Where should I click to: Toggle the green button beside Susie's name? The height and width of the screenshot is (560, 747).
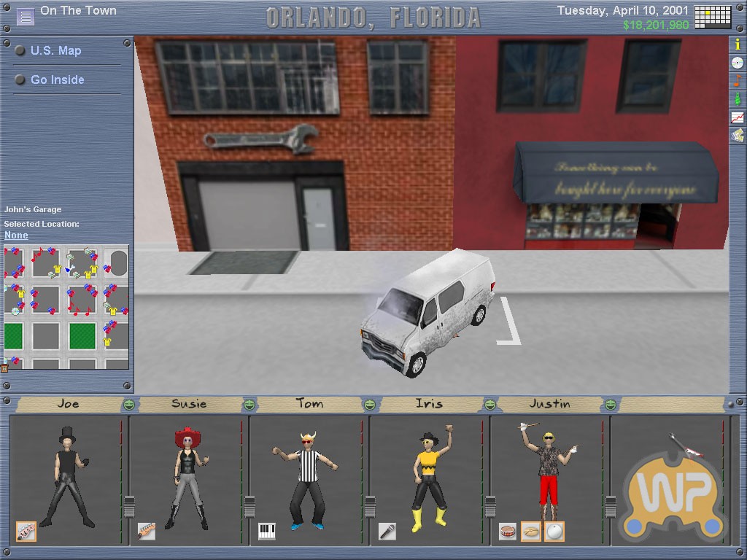249,404
